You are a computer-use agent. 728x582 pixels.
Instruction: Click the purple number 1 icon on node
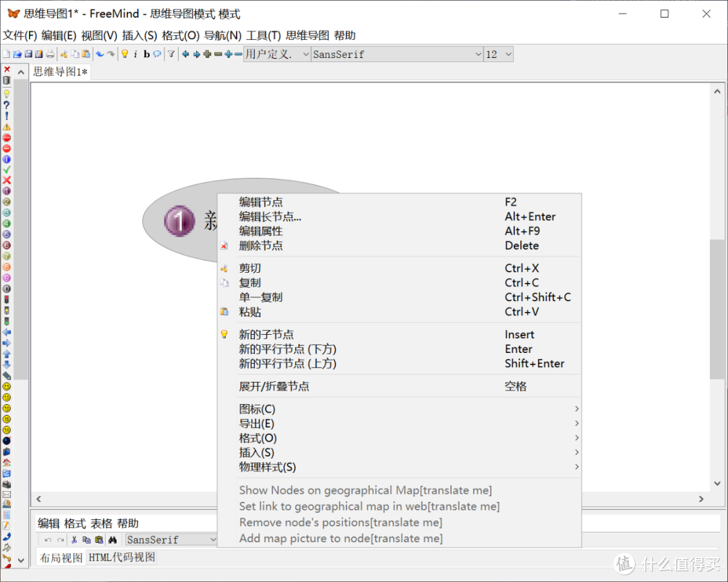click(179, 221)
